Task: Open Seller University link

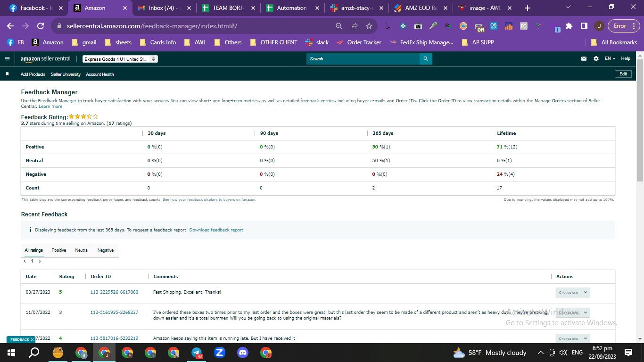Action: 66,74
